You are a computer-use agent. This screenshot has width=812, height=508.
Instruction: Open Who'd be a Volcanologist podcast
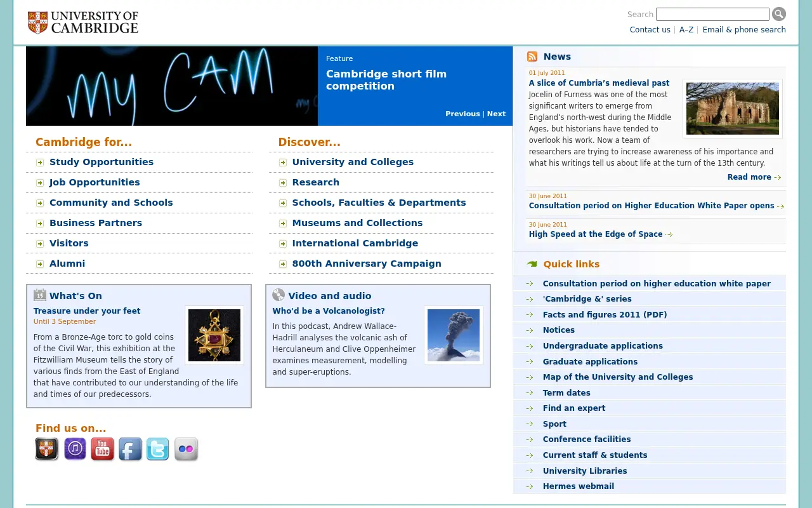tap(329, 311)
